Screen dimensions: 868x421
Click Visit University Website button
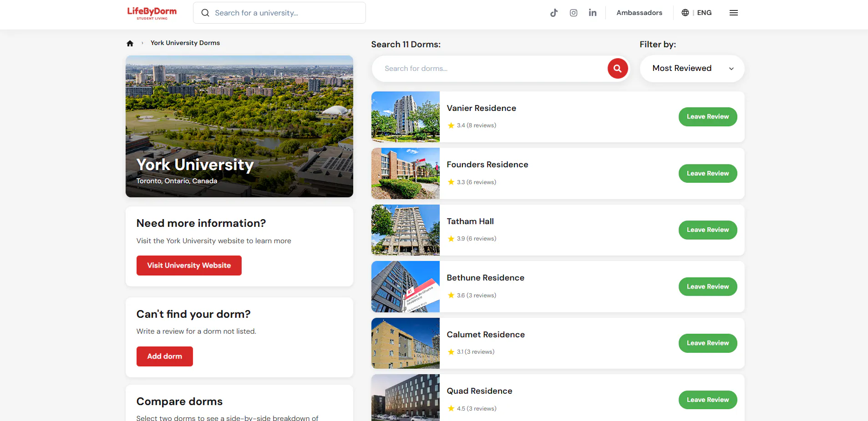[x=189, y=266]
